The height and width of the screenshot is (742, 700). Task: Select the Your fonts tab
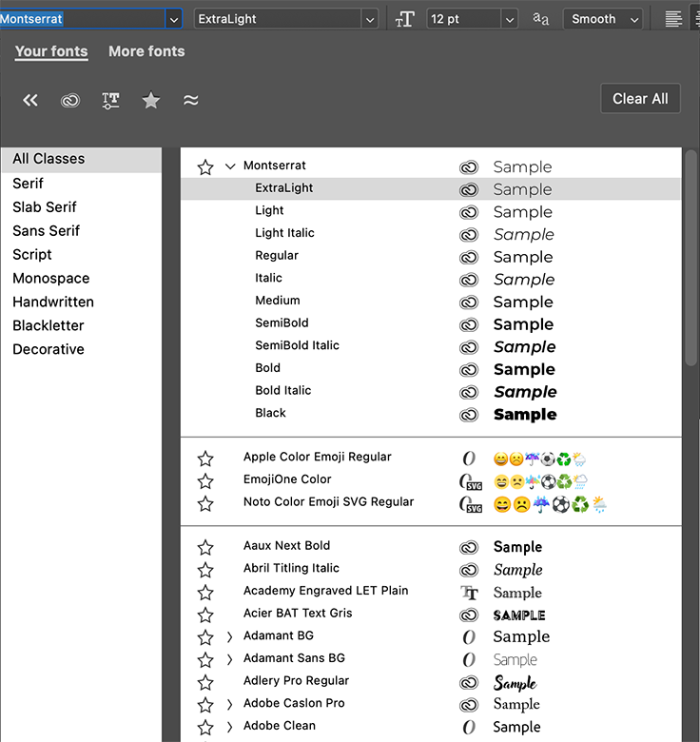click(x=51, y=51)
